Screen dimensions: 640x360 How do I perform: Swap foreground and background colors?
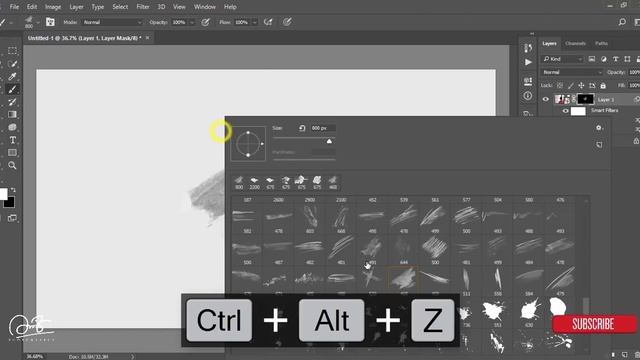tap(13, 190)
